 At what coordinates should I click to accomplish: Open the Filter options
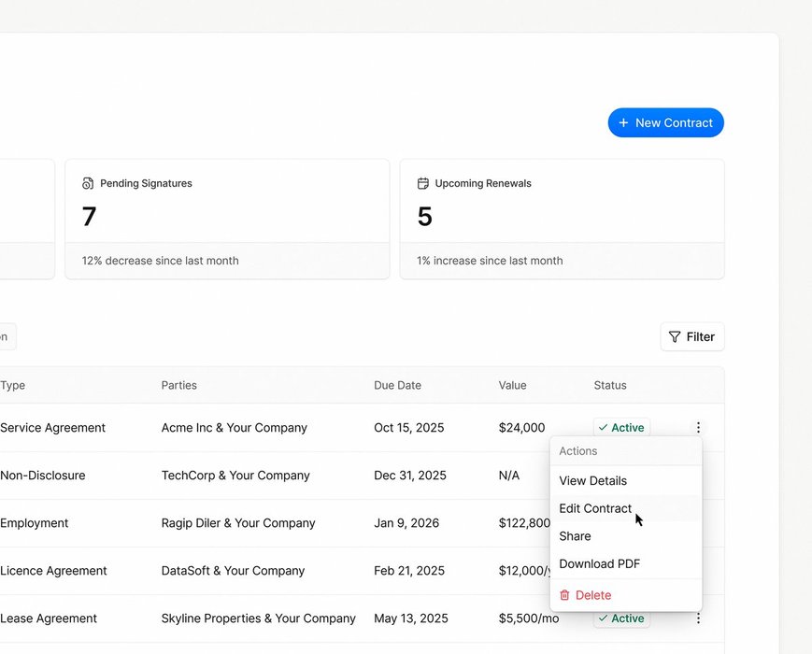pos(691,336)
